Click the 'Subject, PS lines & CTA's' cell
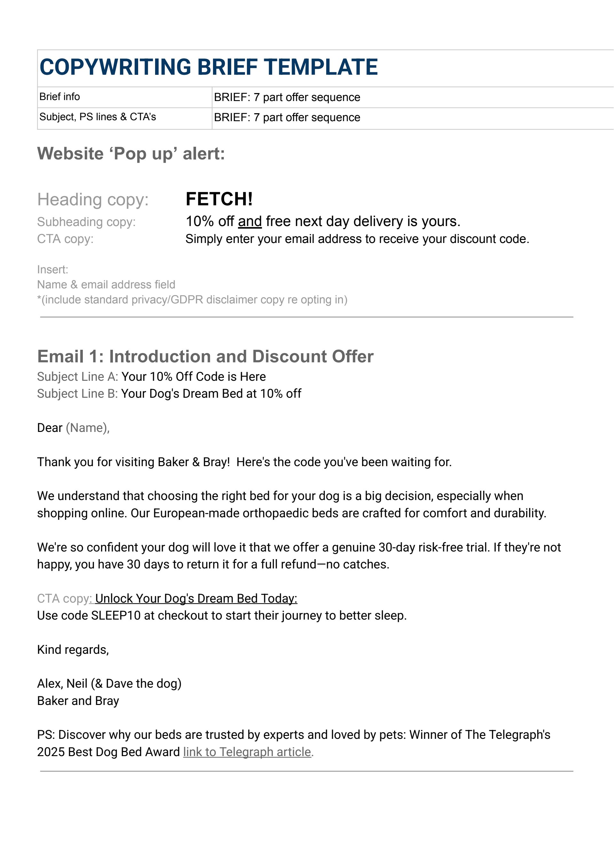 98,117
